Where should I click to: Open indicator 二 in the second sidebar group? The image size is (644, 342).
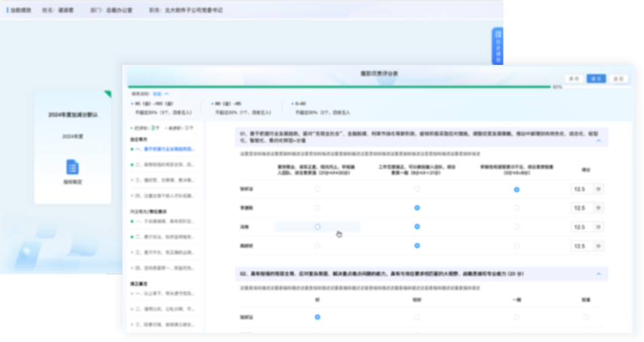coord(164,237)
